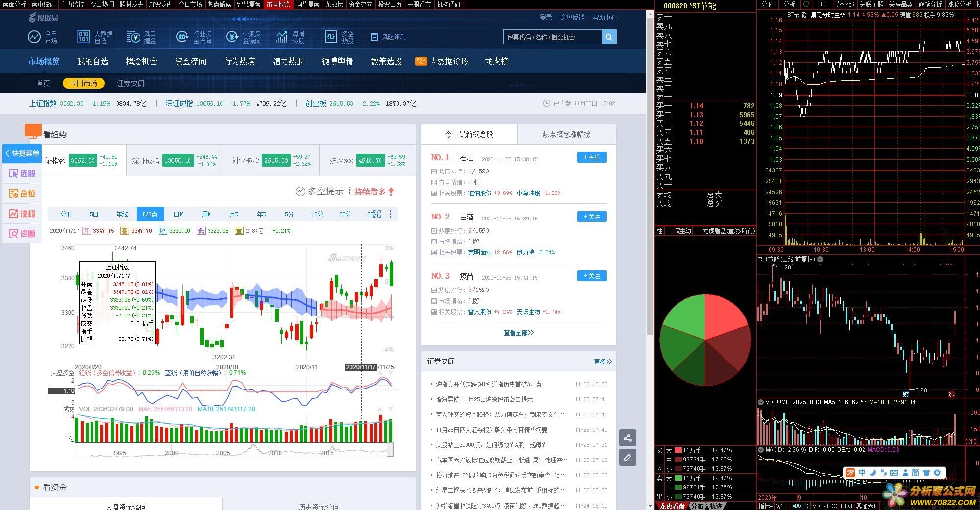Image resolution: width=980 pixels, height=510 pixels.
Task: Focus the 股票代码/名称/概念机会 search field
Action: [552, 37]
